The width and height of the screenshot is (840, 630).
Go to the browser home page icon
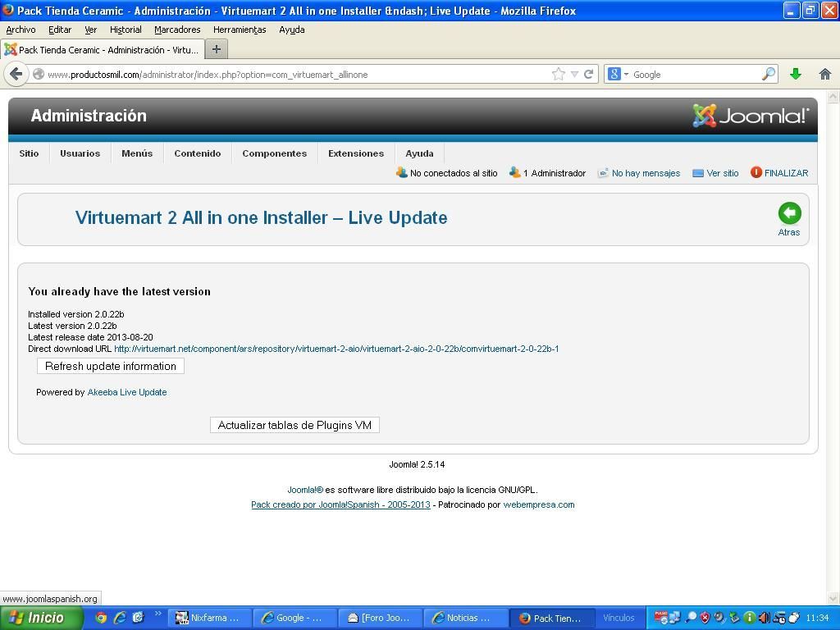[825, 74]
